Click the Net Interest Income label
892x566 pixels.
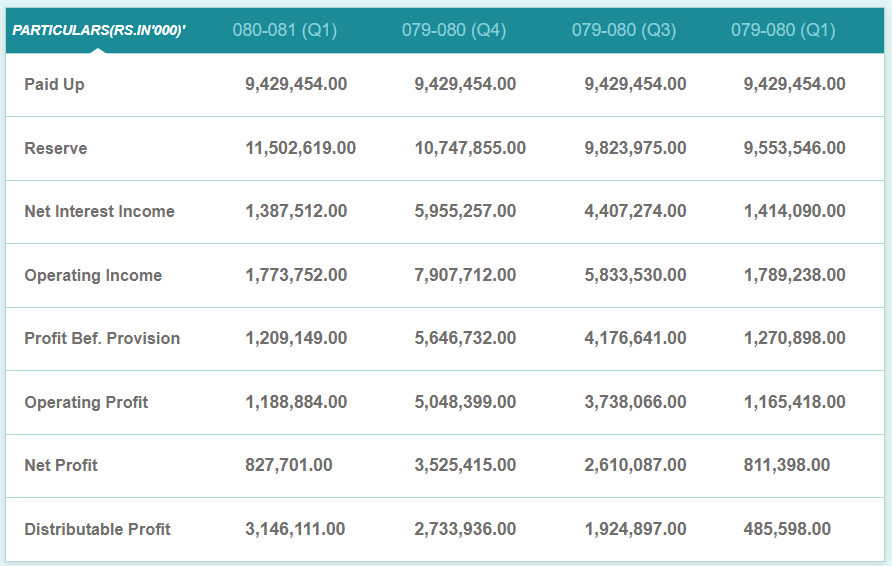100,212
